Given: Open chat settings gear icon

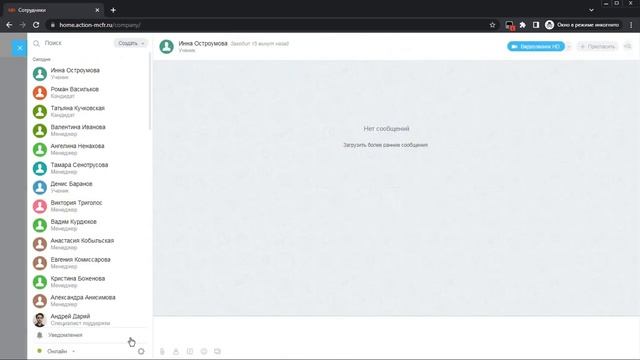Looking at the screenshot, I should (141, 351).
